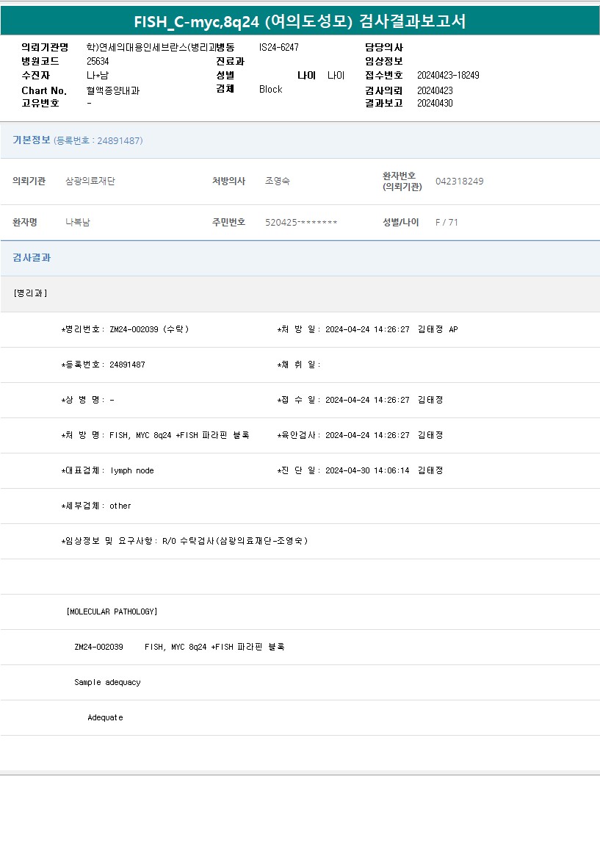Select the 병원코드 value 25634
The width and height of the screenshot is (600, 868).
click(x=98, y=62)
